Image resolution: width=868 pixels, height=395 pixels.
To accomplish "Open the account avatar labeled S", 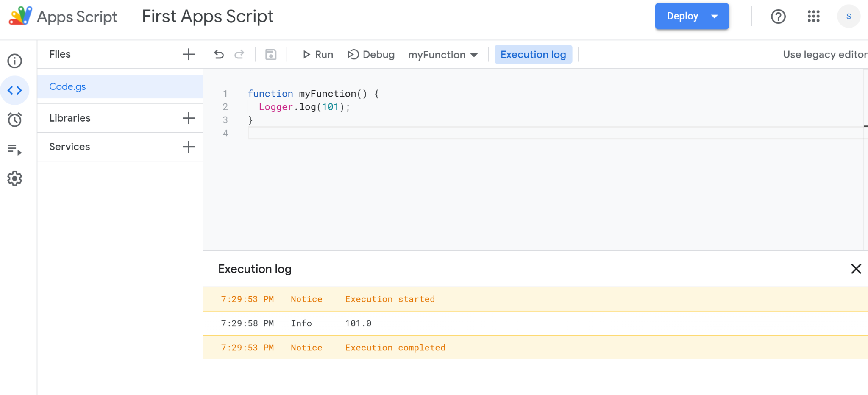I will pos(849,17).
